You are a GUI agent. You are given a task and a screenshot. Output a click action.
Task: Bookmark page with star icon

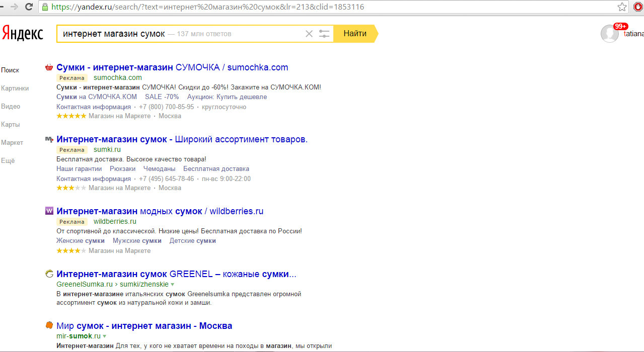click(x=622, y=7)
